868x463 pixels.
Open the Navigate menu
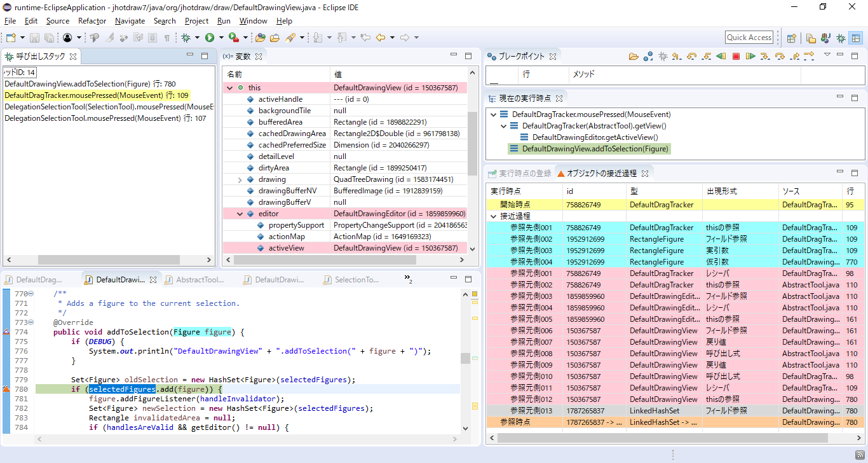click(x=130, y=21)
